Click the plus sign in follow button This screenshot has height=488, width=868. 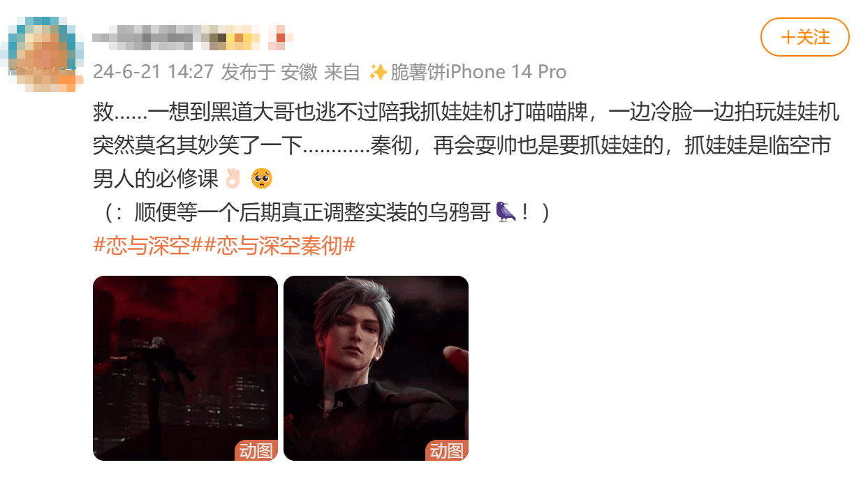788,38
